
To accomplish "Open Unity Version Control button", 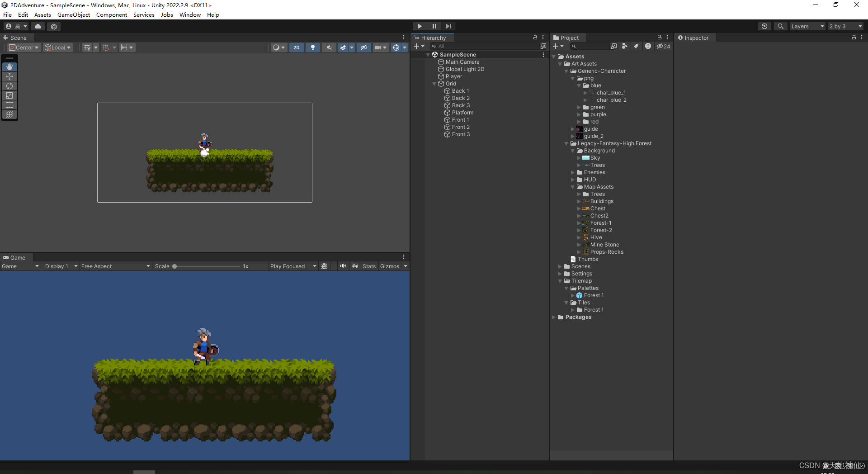I will pos(54,26).
